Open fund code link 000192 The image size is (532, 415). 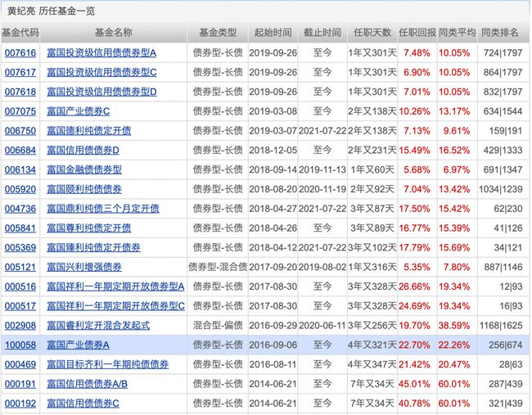coord(20,404)
